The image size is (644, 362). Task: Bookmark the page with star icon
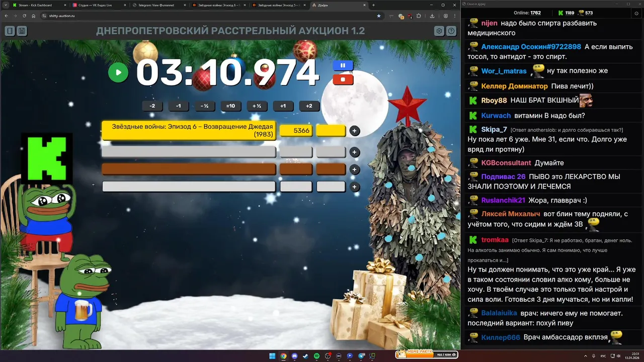[379, 16]
